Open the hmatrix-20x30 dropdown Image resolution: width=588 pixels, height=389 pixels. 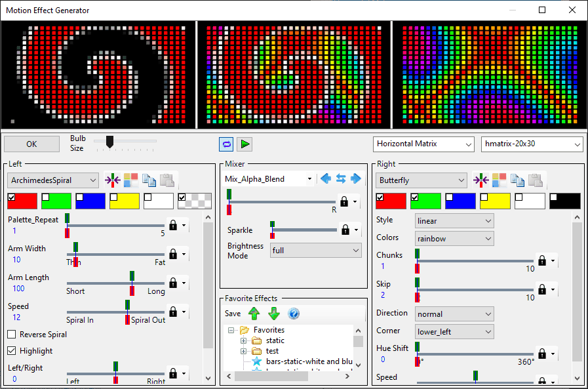(532, 144)
